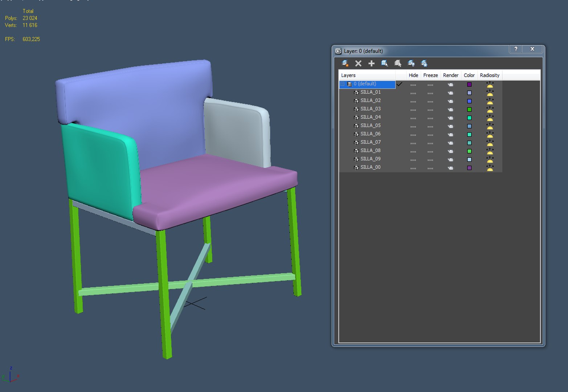Click the Color column header
The image size is (568, 392).
coord(469,75)
